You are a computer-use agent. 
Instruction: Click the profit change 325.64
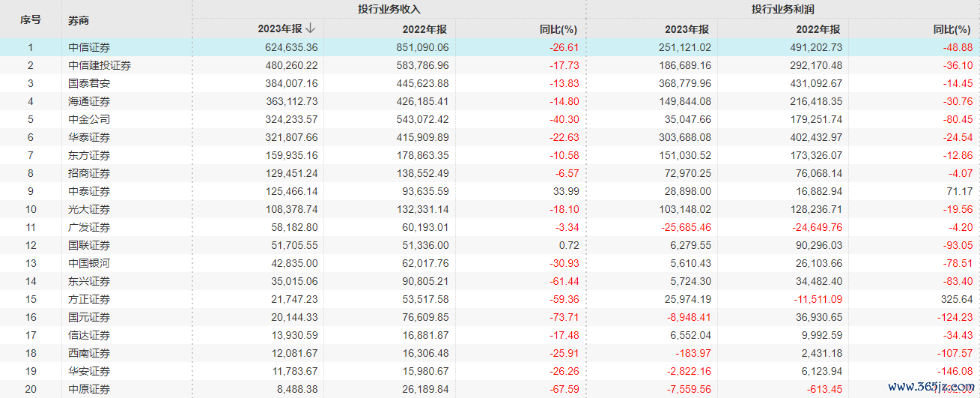point(958,299)
